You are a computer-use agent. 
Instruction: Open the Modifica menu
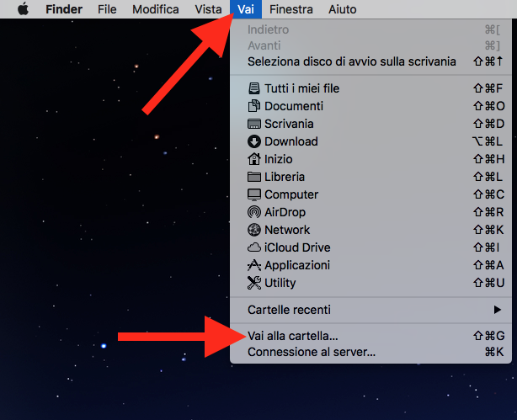[156, 9]
